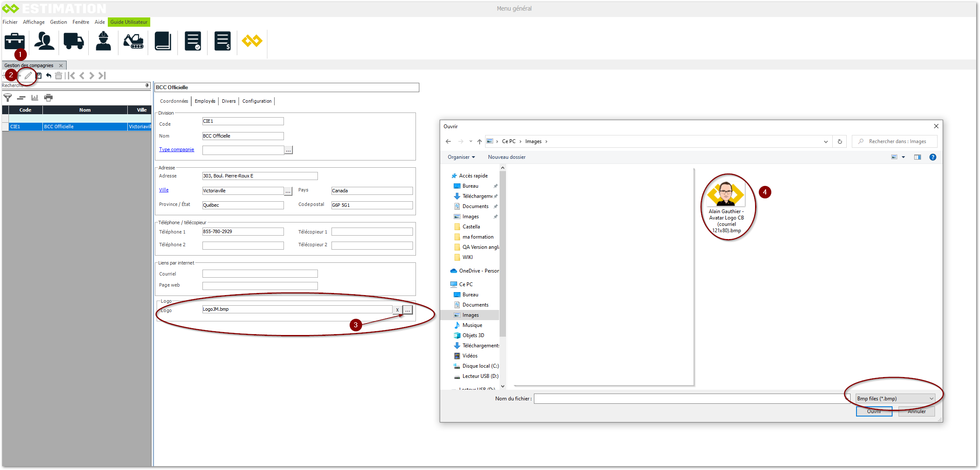Click the truck suppliers toolbar icon
Viewport: 980px width, 470px height.
(x=74, y=42)
